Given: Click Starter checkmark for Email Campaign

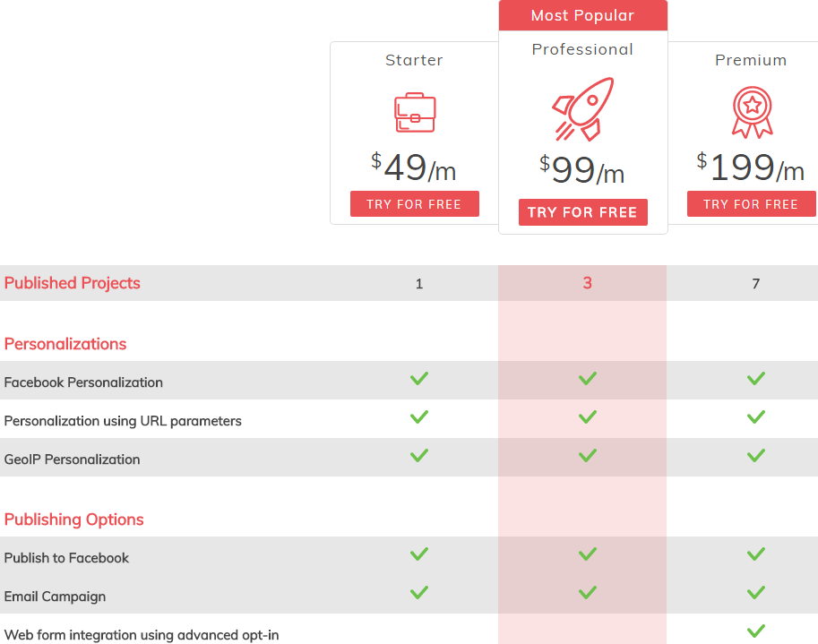Looking at the screenshot, I should point(419,592).
